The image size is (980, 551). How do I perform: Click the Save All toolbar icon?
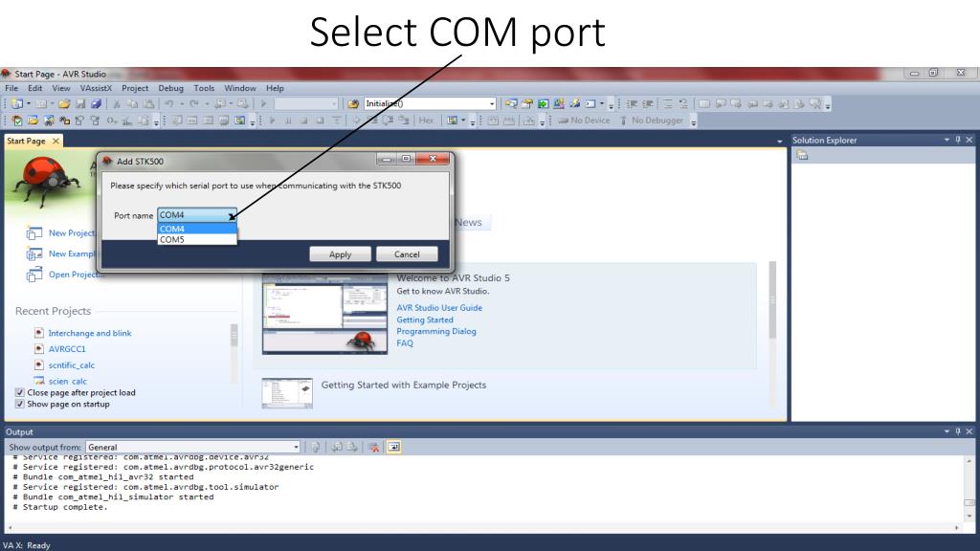click(96, 103)
